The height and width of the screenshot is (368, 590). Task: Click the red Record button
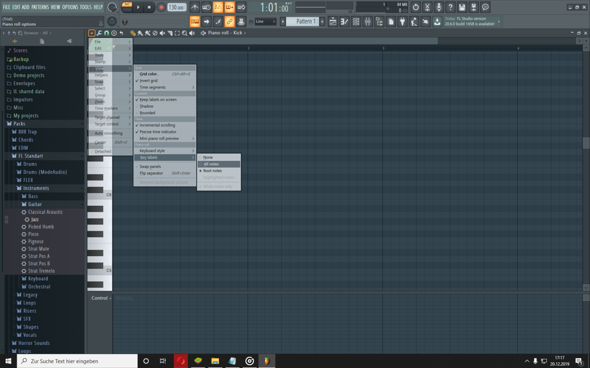(x=161, y=7)
